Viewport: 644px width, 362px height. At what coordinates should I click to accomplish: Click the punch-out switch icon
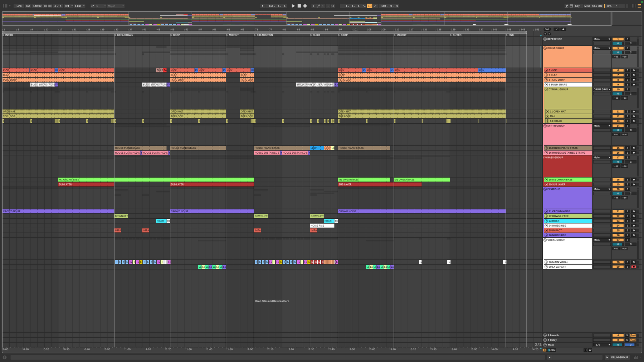pos(376,6)
